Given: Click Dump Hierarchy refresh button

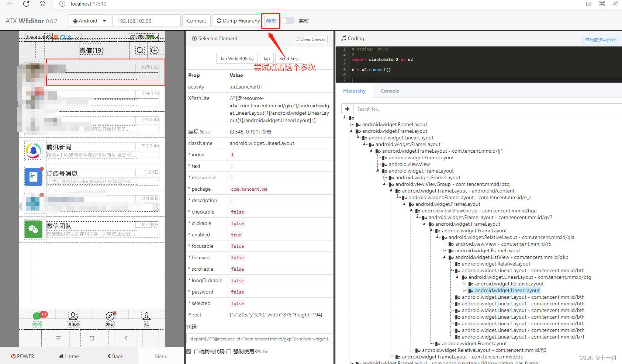Looking at the screenshot, I should (238, 21).
